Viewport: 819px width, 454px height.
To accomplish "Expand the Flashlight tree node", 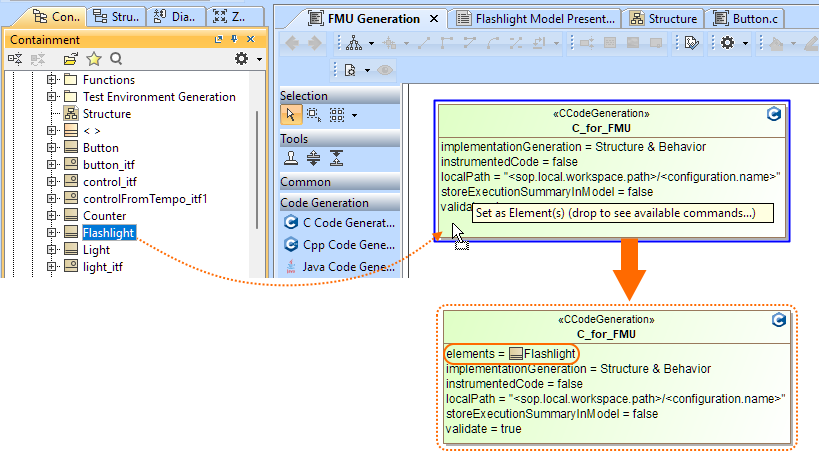I will click(51, 232).
